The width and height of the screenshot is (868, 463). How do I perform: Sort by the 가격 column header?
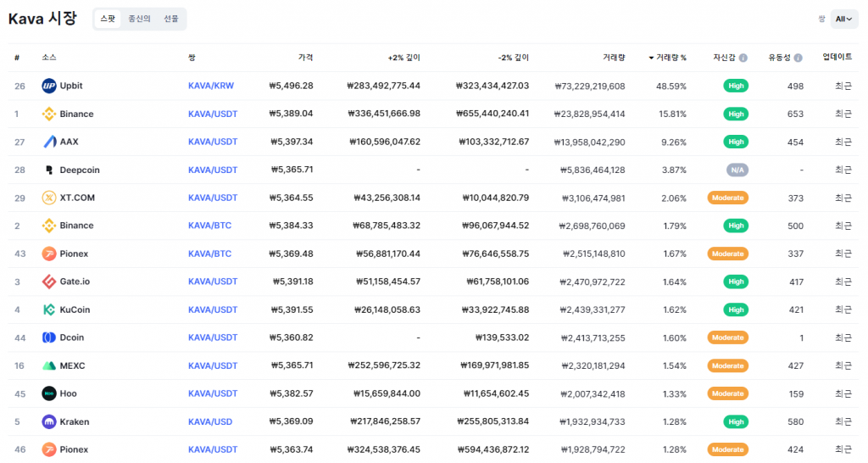pyautogui.click(x=305, y=58)
